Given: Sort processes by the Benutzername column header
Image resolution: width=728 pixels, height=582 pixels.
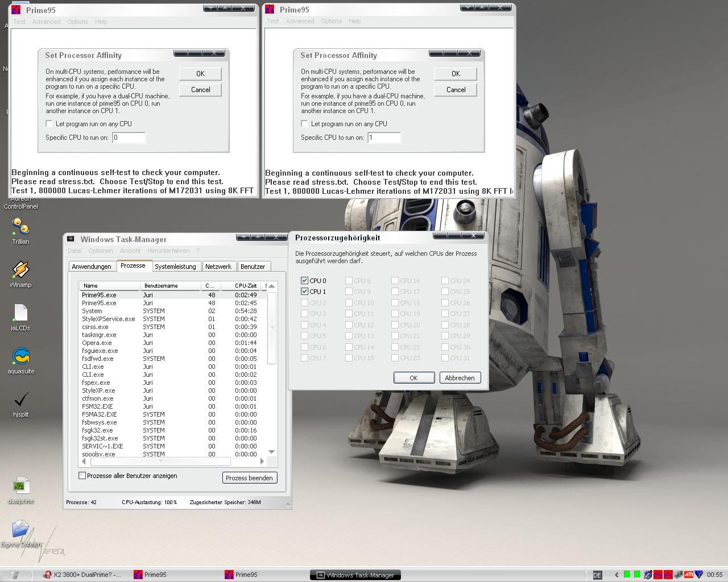Looking at the screenshot, I should tap(171, 285).
